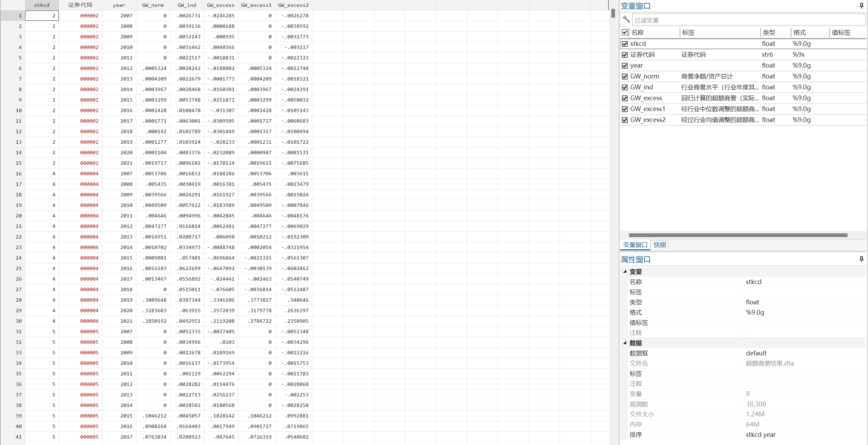Collapse the 变量 properties section
Viewport: 868px width, 445px height.
click(625, 271)
